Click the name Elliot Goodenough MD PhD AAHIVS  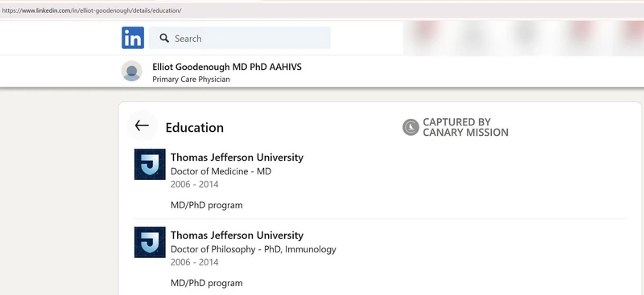pyautogui.click(x=227, y=67)
